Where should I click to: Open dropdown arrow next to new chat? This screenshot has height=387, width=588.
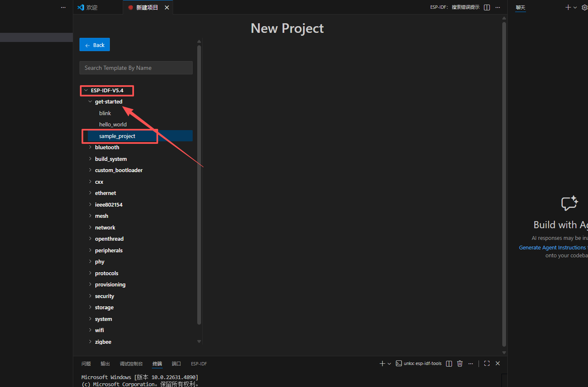[x=575, y=7]
